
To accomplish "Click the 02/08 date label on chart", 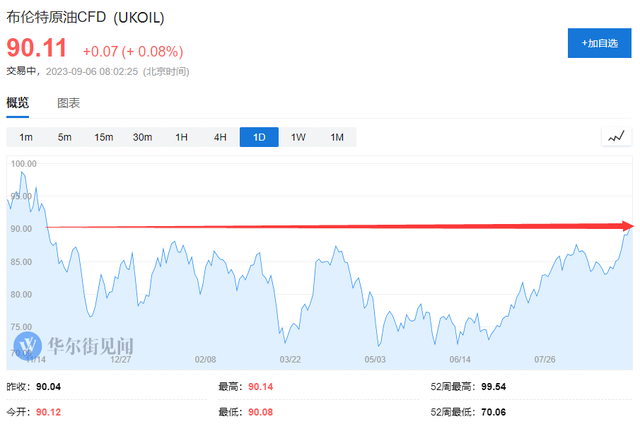I will [x=205, y=360].
